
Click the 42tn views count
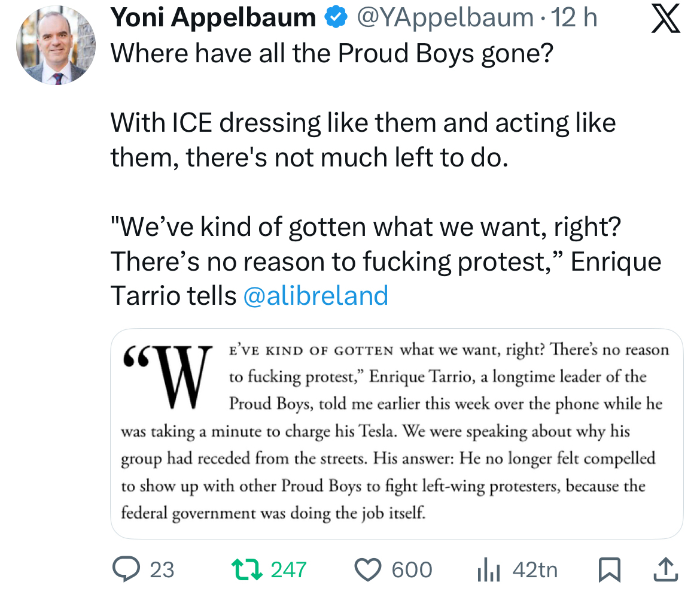(535, 569)
